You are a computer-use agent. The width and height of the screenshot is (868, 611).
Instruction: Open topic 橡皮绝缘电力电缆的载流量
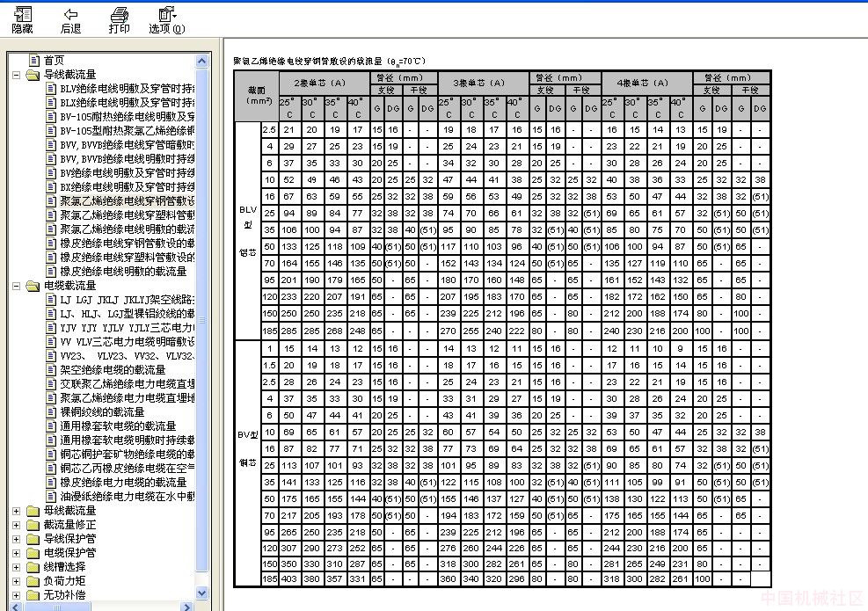(123, 483)
